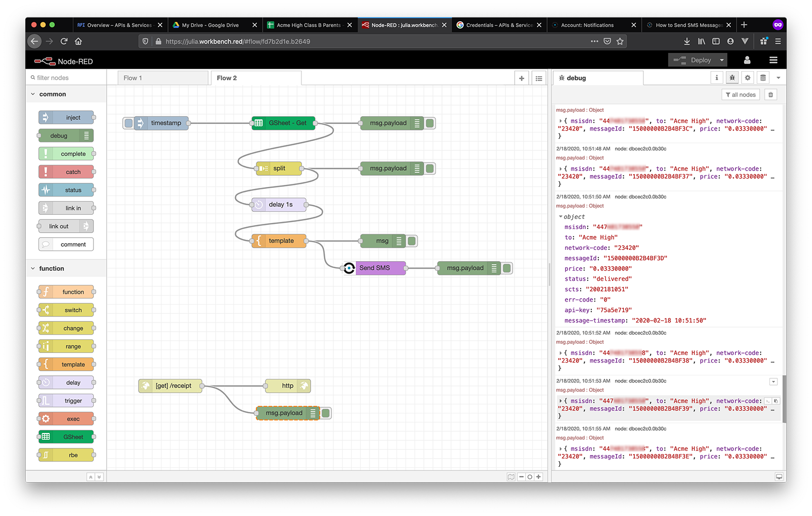
Task: Go to browser home page
Action: pyautogui.click(x=78, y=41)
